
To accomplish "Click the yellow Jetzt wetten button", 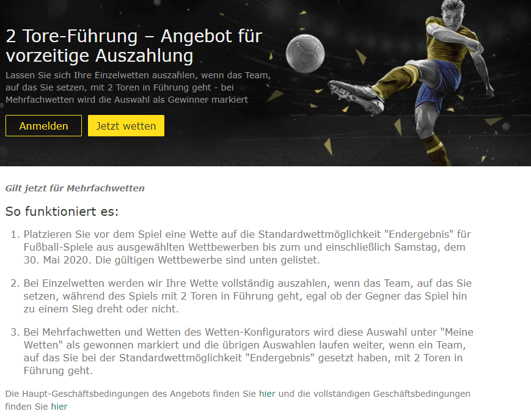I will click(x=126, y=126).
